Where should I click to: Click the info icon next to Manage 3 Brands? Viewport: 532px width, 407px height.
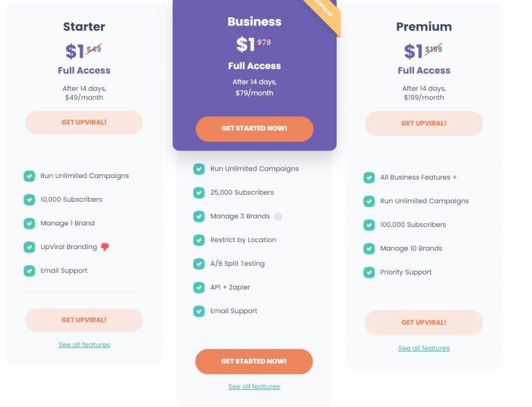click(278, 216)
